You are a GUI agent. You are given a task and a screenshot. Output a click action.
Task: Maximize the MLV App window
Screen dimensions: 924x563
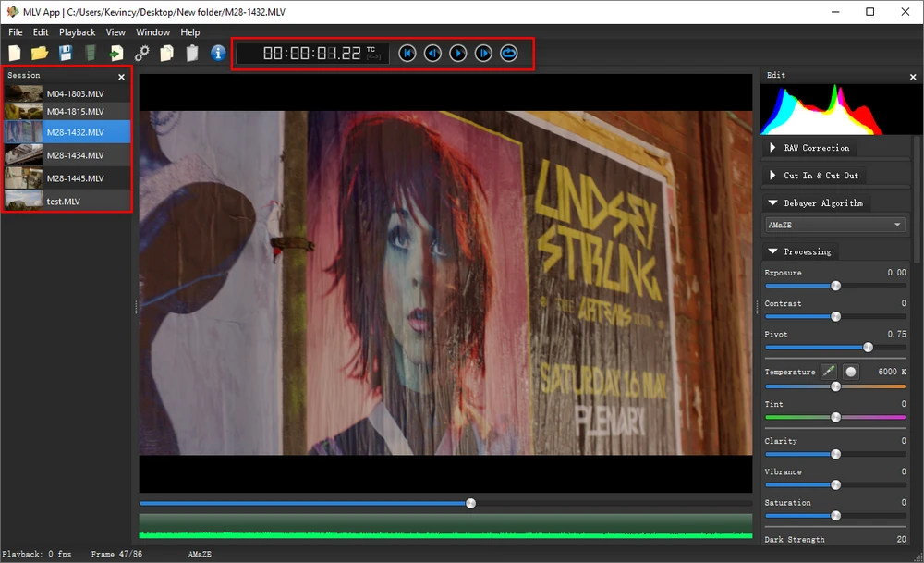869,12
